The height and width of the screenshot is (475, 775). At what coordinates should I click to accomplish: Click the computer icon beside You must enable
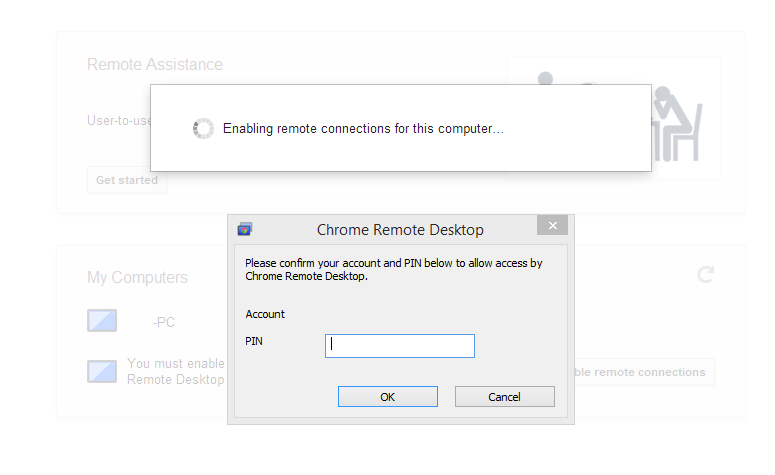tap(102, 372)
